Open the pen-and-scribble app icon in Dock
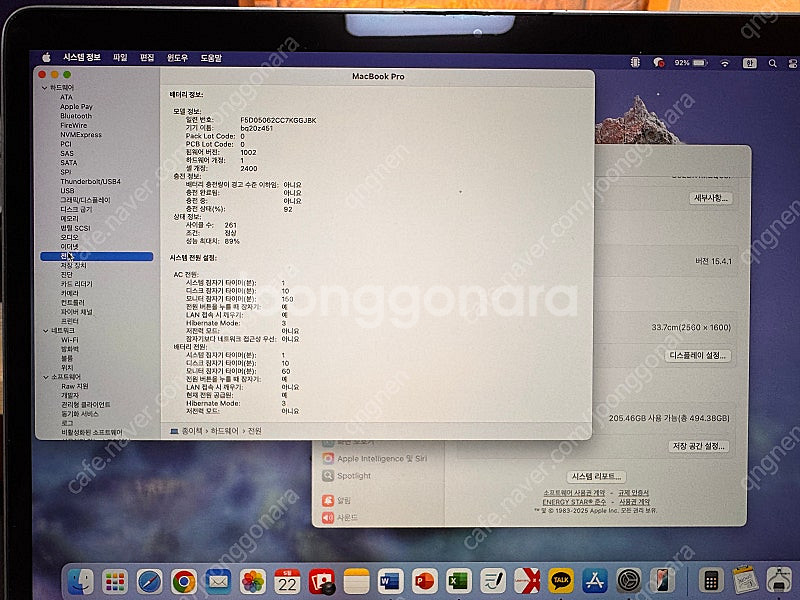The width and height of the screenshot is (800, 600). (493, 581)
